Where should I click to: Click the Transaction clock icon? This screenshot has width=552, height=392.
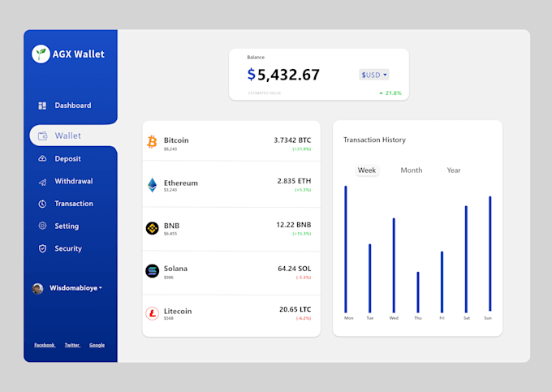tap(42, 204)
